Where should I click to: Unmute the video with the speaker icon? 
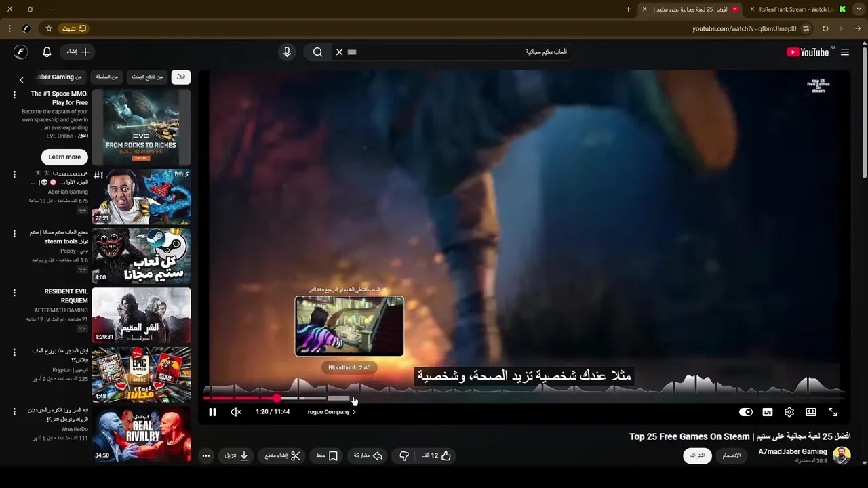(x=236, y=412)
